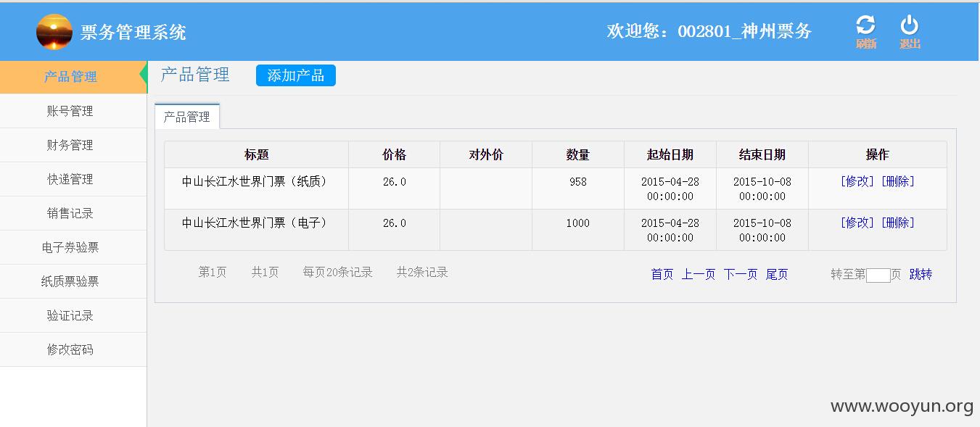Image resolution: width=980 pixels, height=427 pixels.
Task: Click [修改] for the 纸质 ticket row
Action: coord(857,181)
